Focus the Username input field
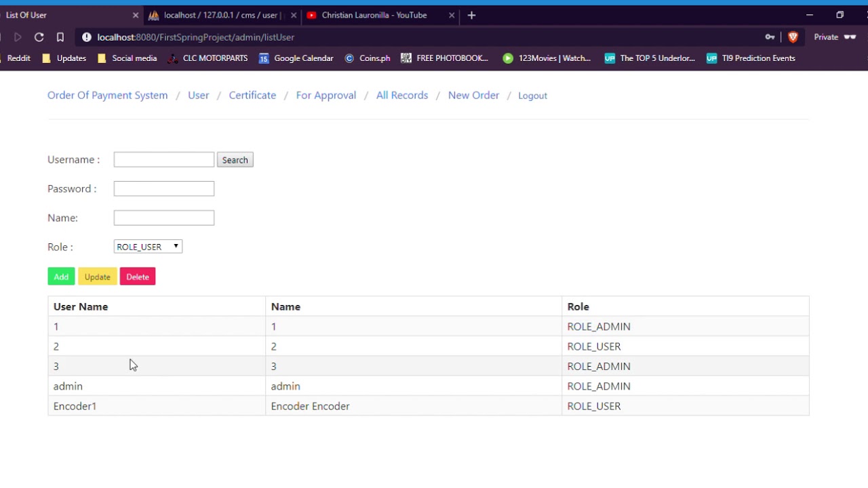 [x=164, y=159]
